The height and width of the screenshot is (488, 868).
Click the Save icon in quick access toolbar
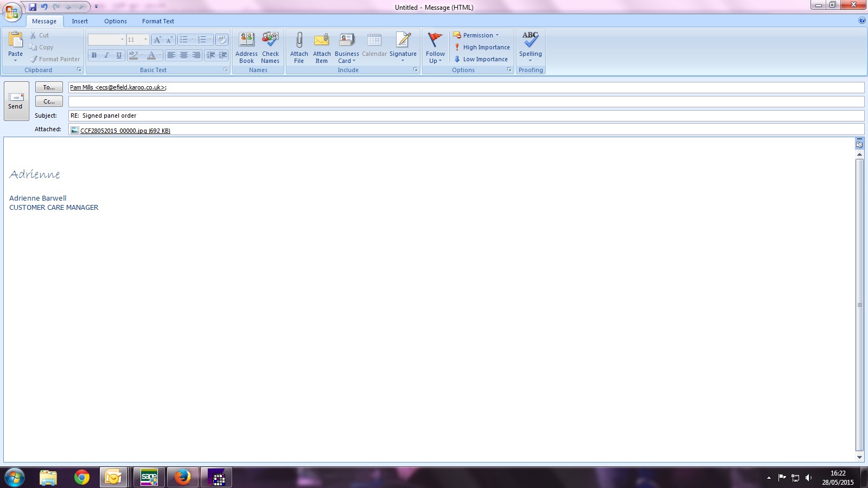point(33,7)
